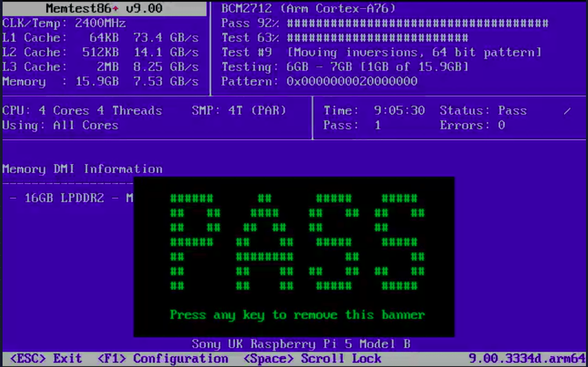Click the <ESC> Exit option
This screenshot has width=588, height=367.
46,358
